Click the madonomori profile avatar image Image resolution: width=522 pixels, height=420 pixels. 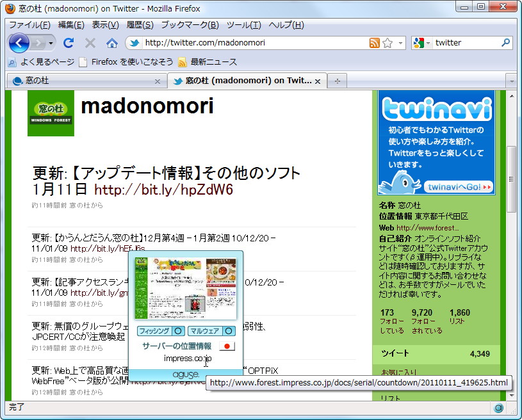click(x=51, y=113)
